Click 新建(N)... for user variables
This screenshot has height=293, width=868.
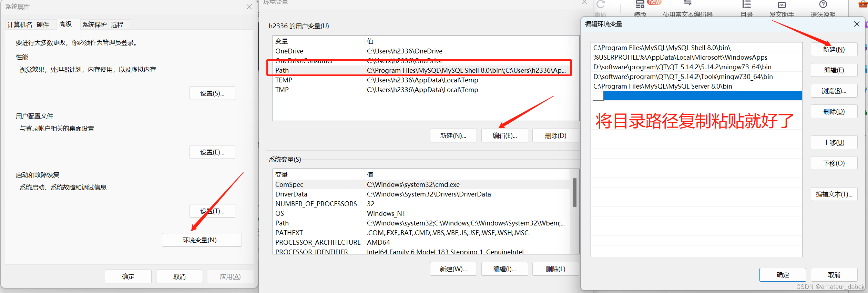pos(453,136)
